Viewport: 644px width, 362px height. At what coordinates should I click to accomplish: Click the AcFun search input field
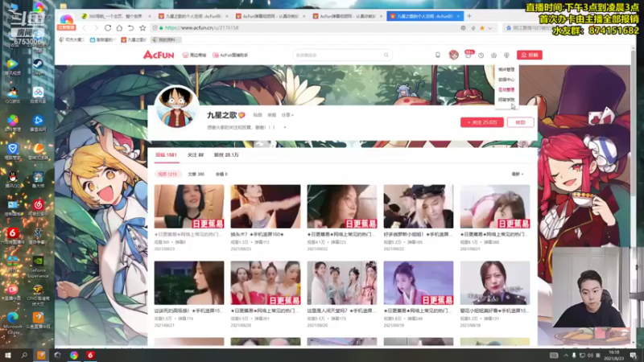tap(338, 55)
